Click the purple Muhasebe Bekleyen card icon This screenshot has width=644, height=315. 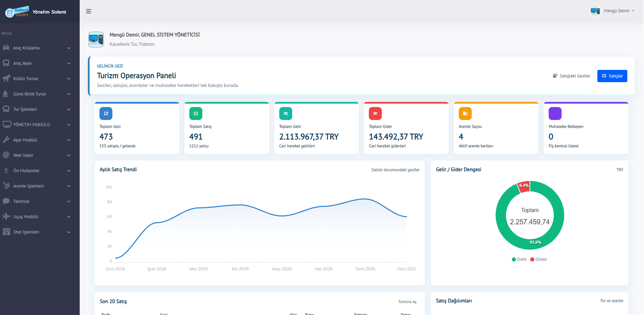coord(555,114)
